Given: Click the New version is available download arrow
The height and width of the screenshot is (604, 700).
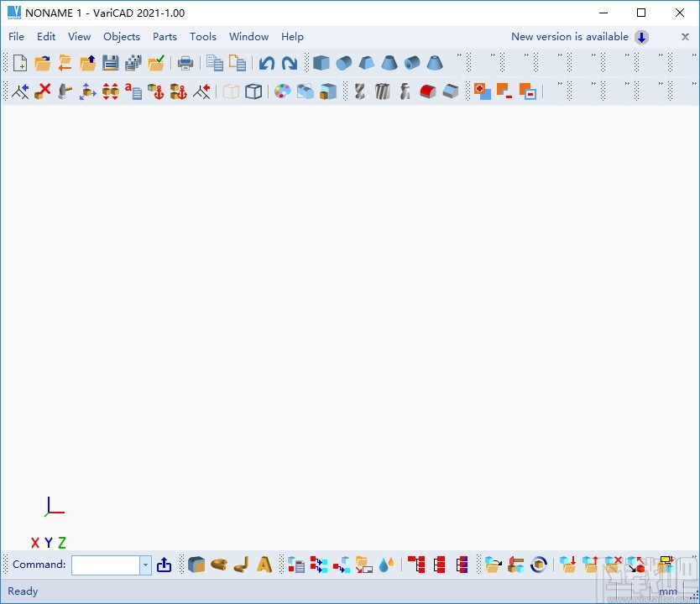Looking at the screenshot, I should tap(641, 37).
